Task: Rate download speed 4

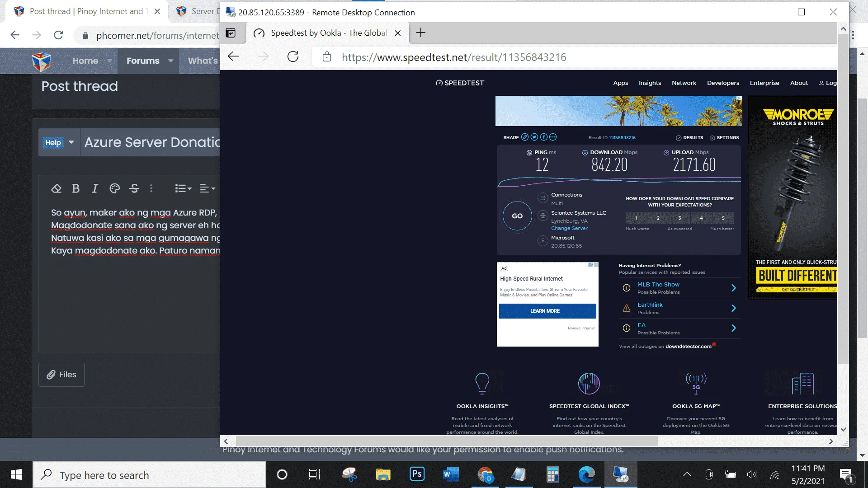Action: (x=701, y=218)
